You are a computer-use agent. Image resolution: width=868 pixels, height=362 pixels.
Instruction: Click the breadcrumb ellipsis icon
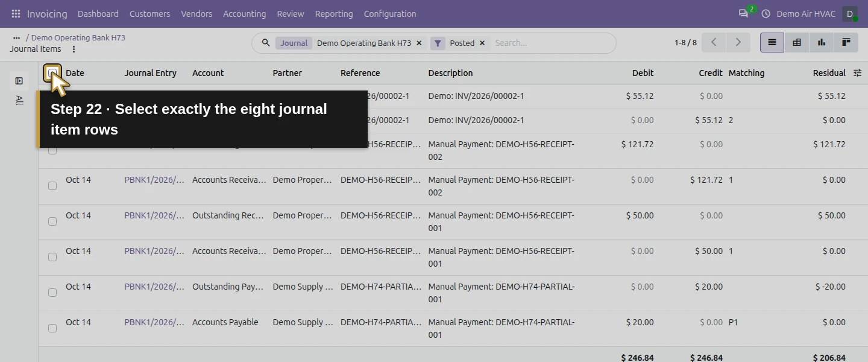tap(16, 37)
